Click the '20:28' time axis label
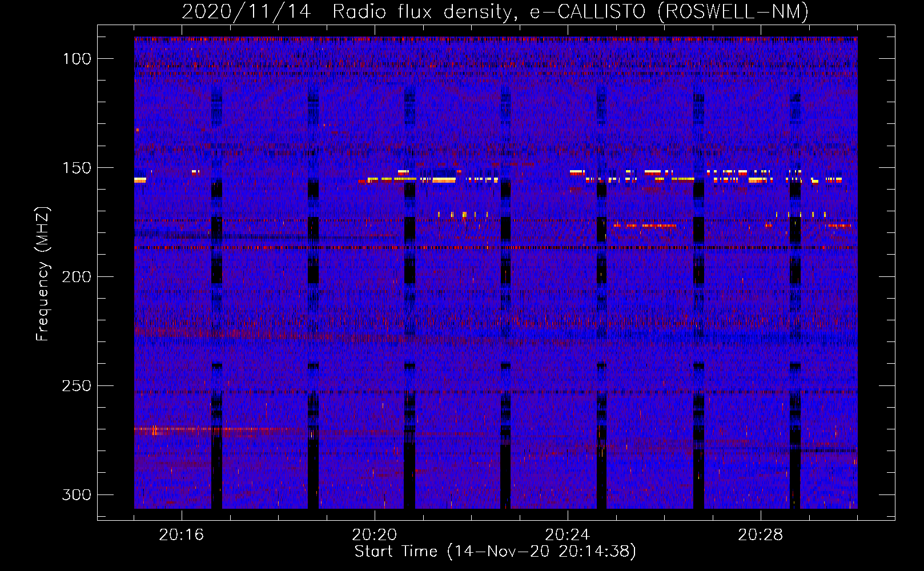The height and width of the screenshot is (571, 924). (760, 535)
